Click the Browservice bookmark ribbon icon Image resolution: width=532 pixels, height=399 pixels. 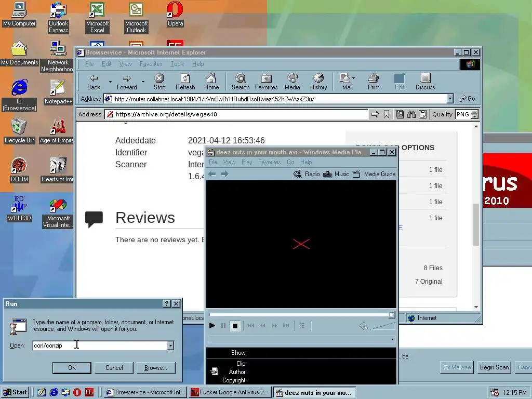click(x=387, y=114)
